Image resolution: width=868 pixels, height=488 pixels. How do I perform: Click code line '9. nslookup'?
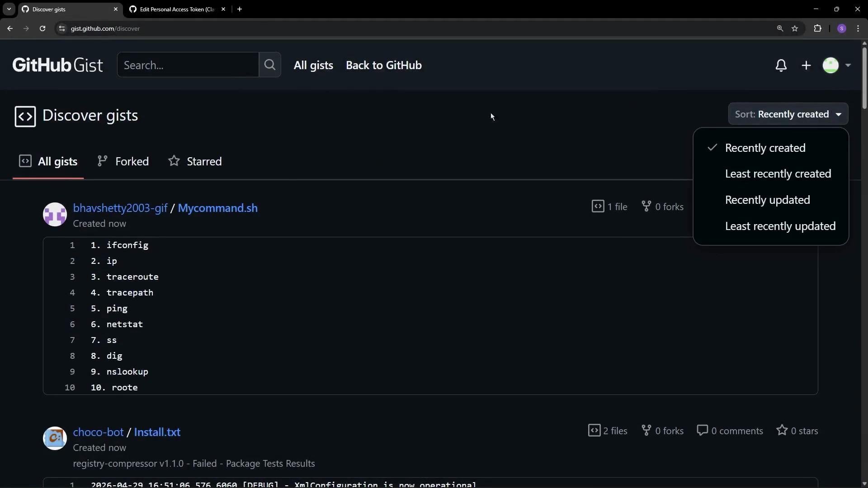click(119, 371)
